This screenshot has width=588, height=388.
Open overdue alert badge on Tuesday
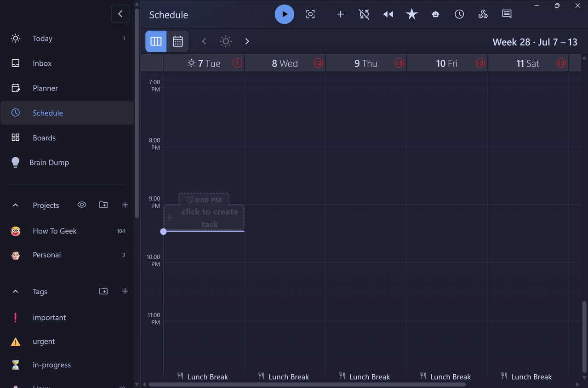click(237, 63)
